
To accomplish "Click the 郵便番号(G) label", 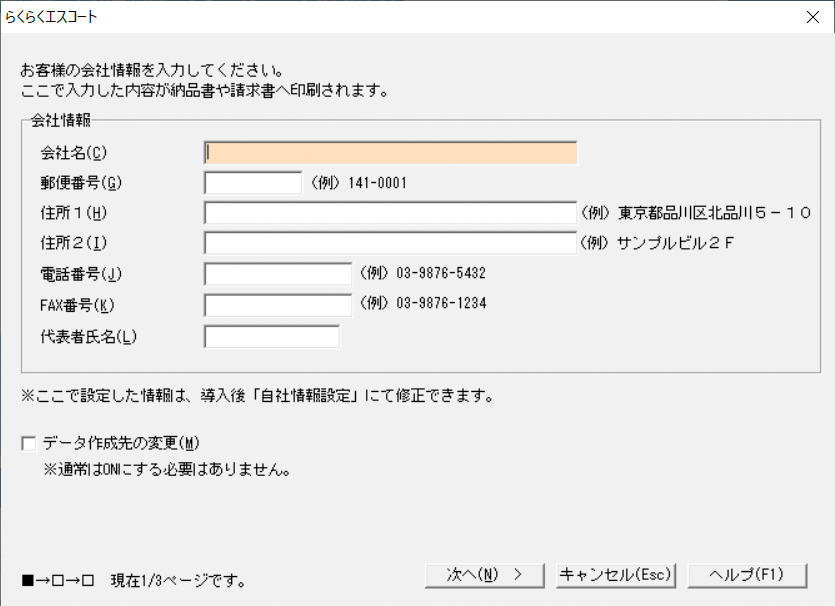I will (80, 183).
